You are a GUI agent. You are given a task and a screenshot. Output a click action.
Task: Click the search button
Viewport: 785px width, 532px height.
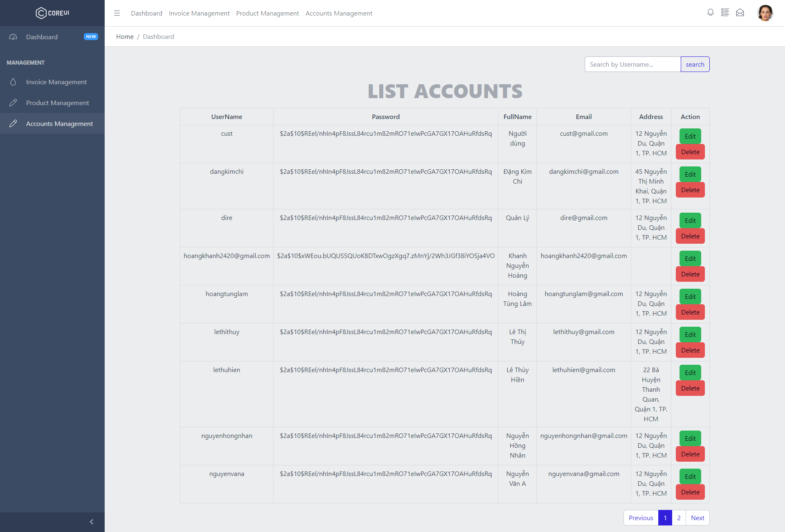click(x=695, y=64)
